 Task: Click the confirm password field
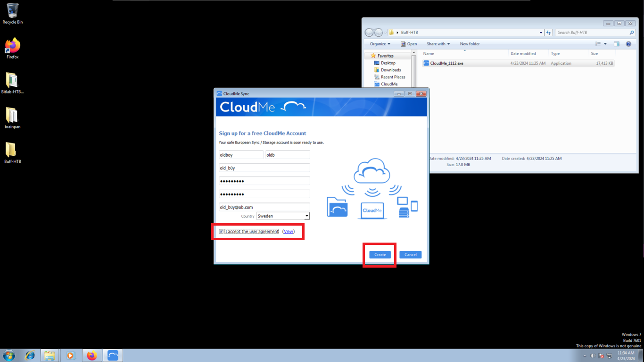point(264,194)
